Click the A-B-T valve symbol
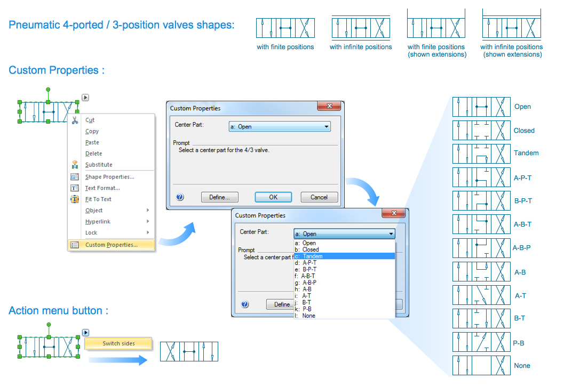 (x=481, y=224)
